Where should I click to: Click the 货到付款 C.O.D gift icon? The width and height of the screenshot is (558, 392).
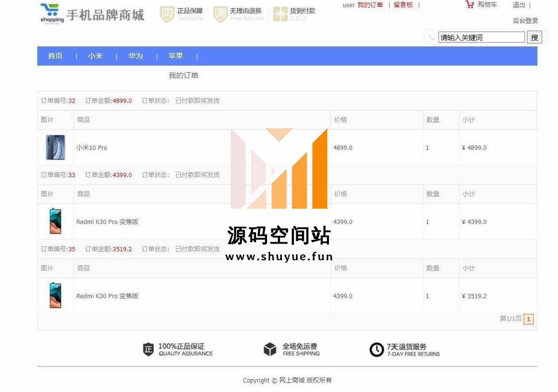pos(280,14)
